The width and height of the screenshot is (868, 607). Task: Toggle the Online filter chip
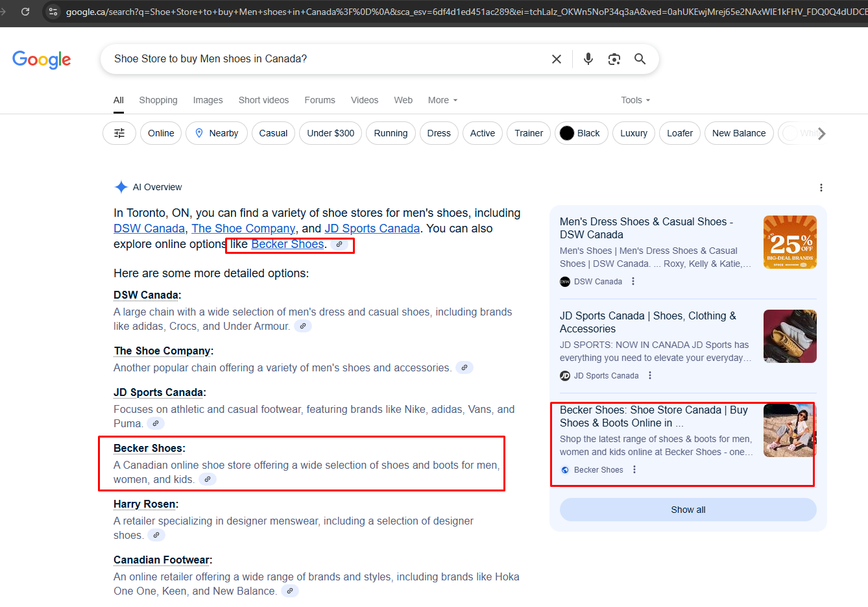pyautogui.click(x=161, y=133)
